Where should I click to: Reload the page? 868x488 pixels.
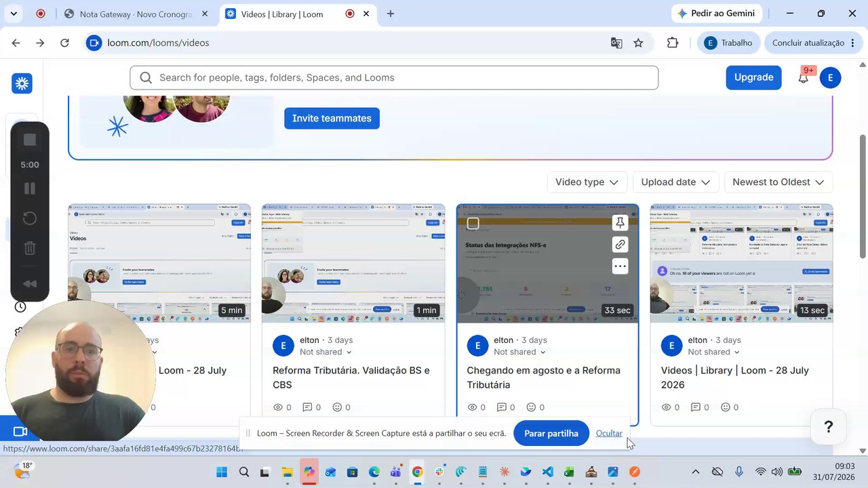tap(64, 43)
